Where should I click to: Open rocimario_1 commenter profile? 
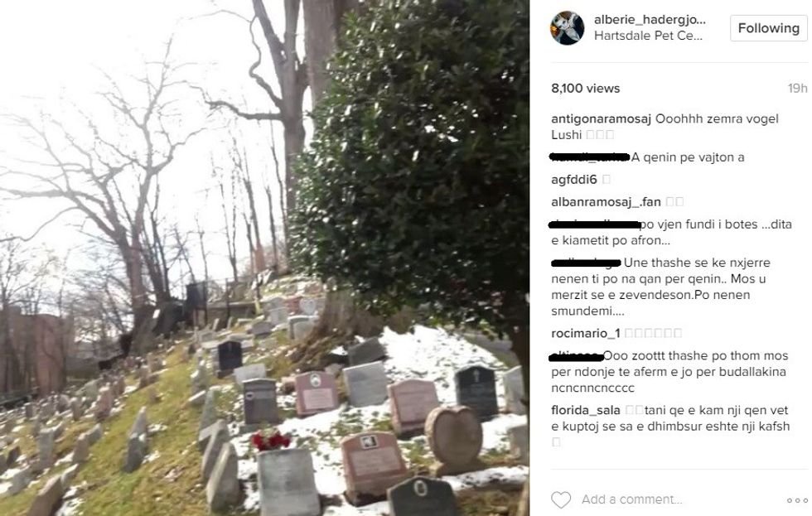585,333
